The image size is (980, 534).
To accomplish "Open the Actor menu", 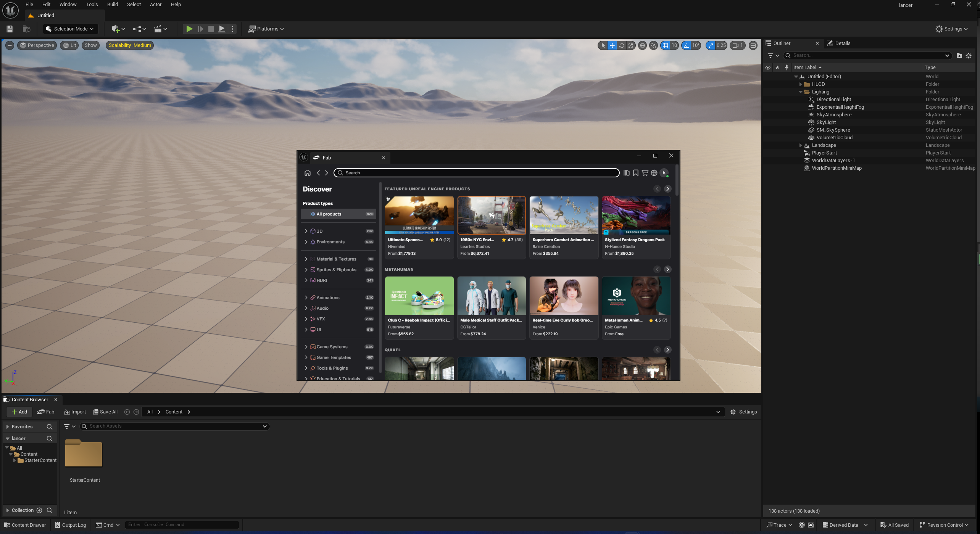I will coord(156,5).
